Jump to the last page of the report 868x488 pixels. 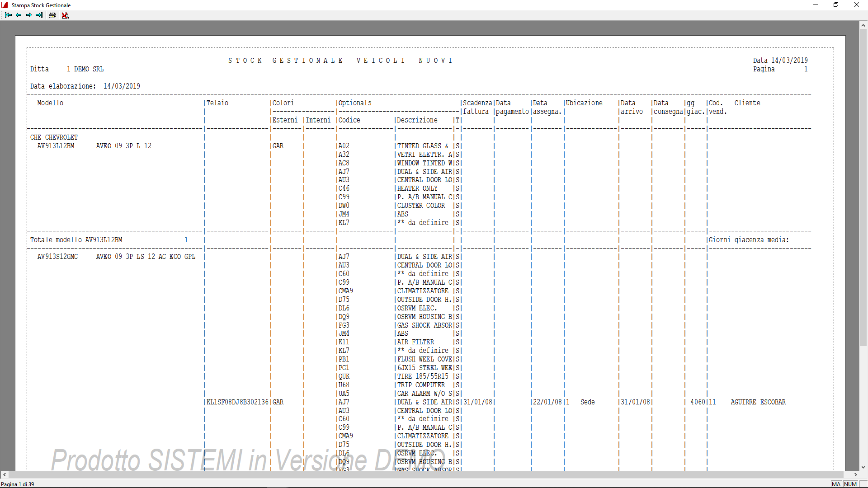39,15
